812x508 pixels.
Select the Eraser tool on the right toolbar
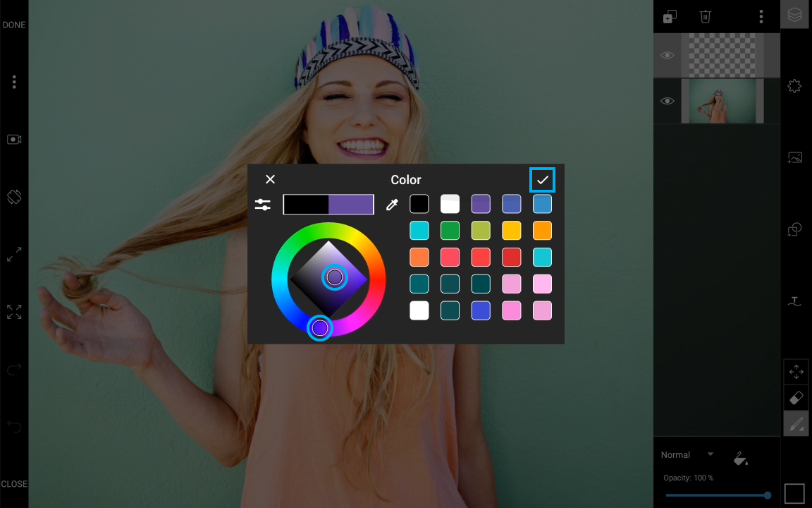796,397
